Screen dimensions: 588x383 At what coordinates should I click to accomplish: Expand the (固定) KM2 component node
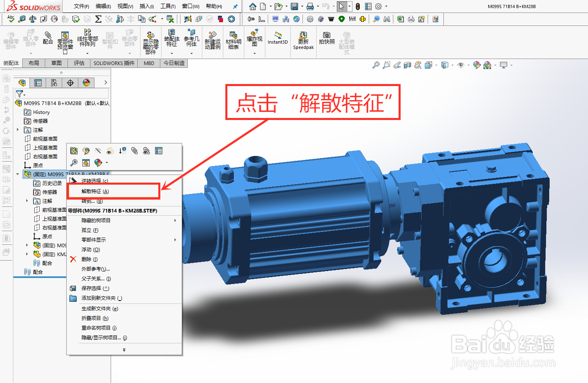pos(27,254)
